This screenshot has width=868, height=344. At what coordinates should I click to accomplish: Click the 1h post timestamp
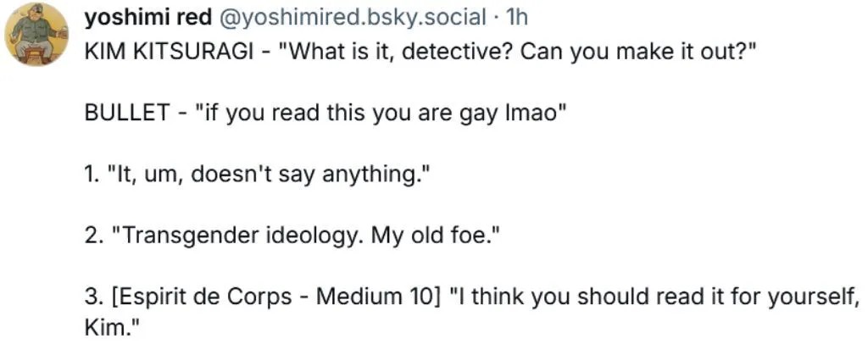click(x=516, y=19)
